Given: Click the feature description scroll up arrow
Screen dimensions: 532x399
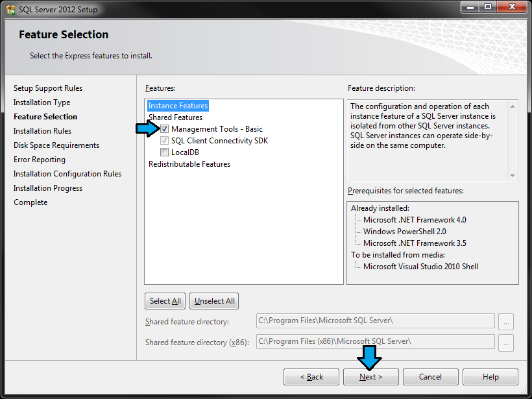Looking at the screenshot, I should tap(513, 107).
